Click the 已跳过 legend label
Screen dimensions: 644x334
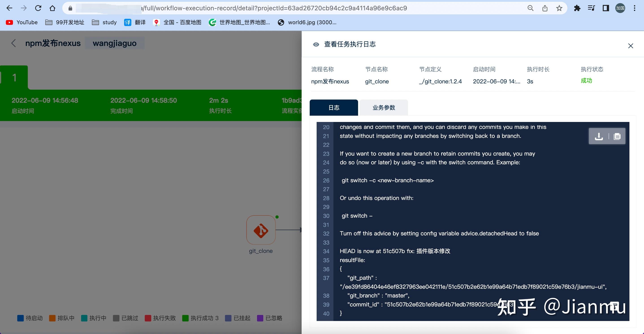coord(130,318)
